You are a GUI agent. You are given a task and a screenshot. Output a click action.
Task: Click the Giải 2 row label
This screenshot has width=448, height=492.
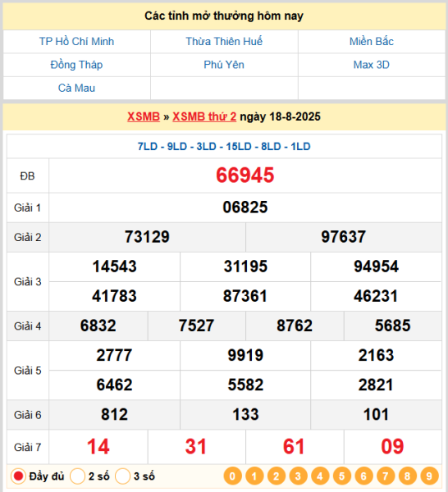click(x=27, y=237)
